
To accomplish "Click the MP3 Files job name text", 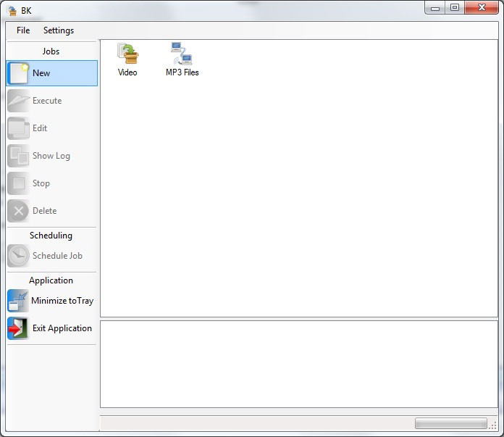I will [x=182, y=72].
